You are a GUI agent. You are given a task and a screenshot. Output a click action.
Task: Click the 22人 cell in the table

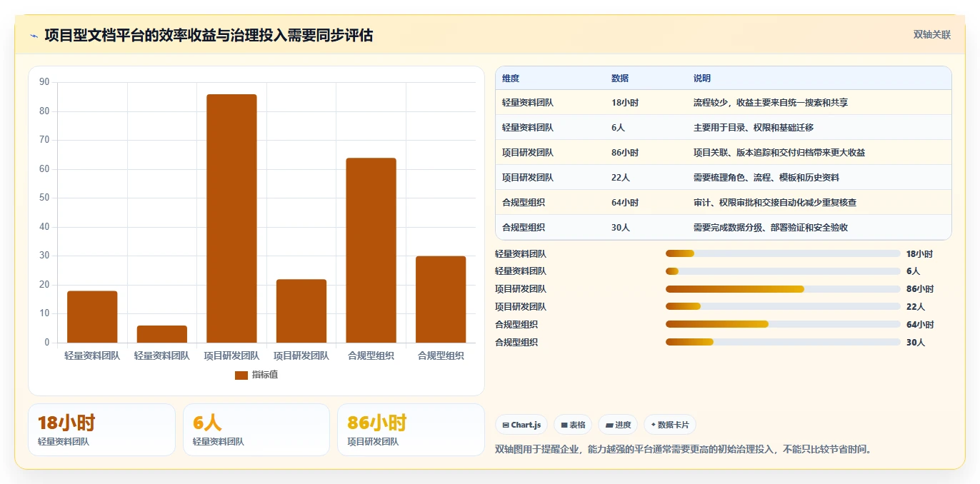621,178
